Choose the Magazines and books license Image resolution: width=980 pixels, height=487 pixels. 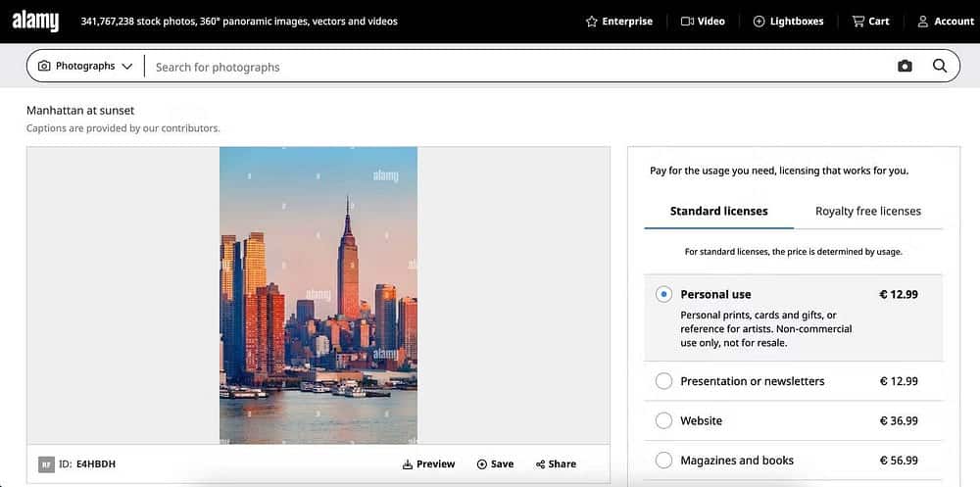[664, 460]
